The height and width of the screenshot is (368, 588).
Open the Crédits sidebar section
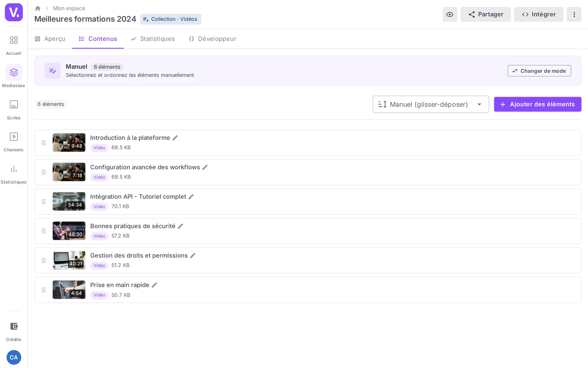pyautogui.click(x=14, y=331)
